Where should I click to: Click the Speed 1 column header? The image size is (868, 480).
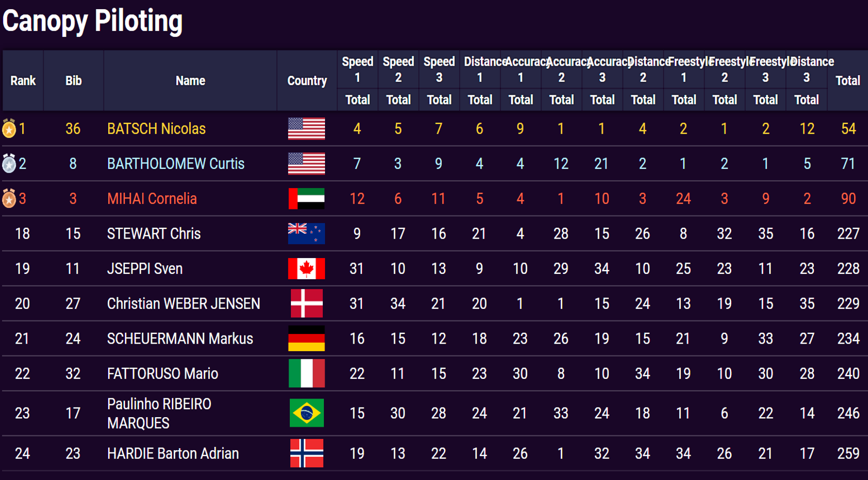pyautogui.click(x=357, y=70)
